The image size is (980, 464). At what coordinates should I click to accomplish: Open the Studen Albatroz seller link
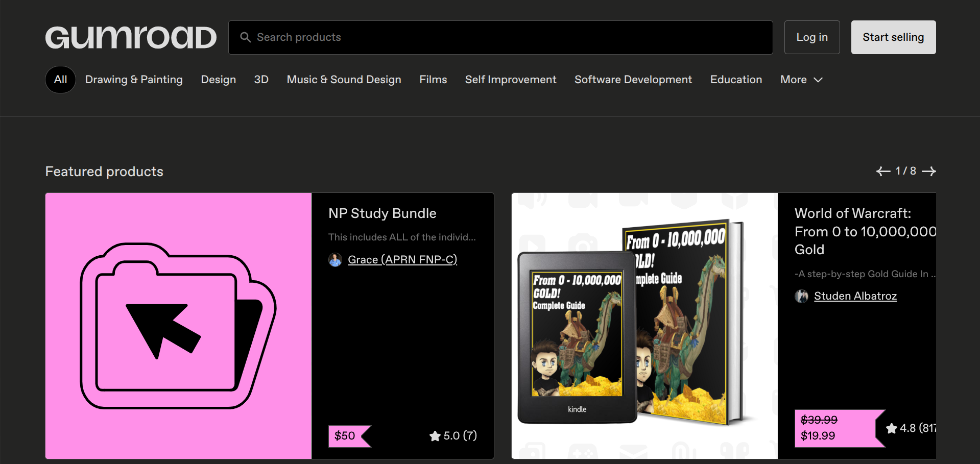[855, 296]
